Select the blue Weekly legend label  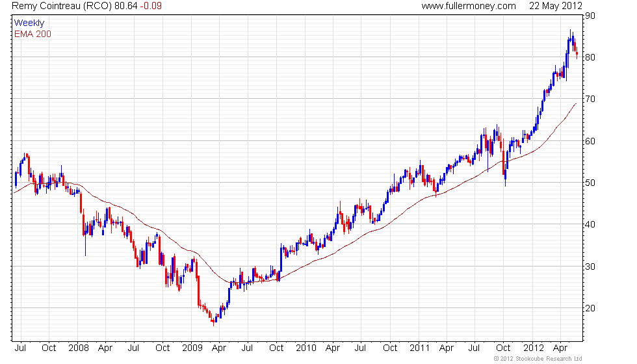point(29,23)
